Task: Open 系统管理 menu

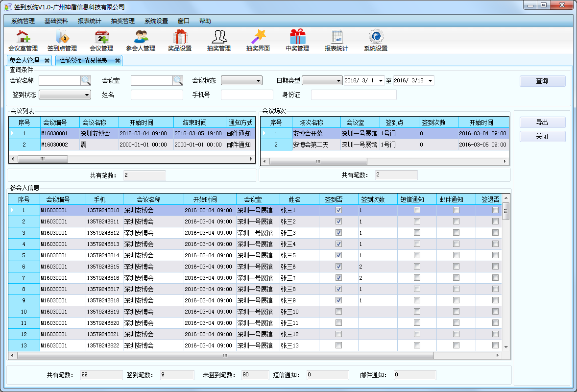Action: [23, 21]
